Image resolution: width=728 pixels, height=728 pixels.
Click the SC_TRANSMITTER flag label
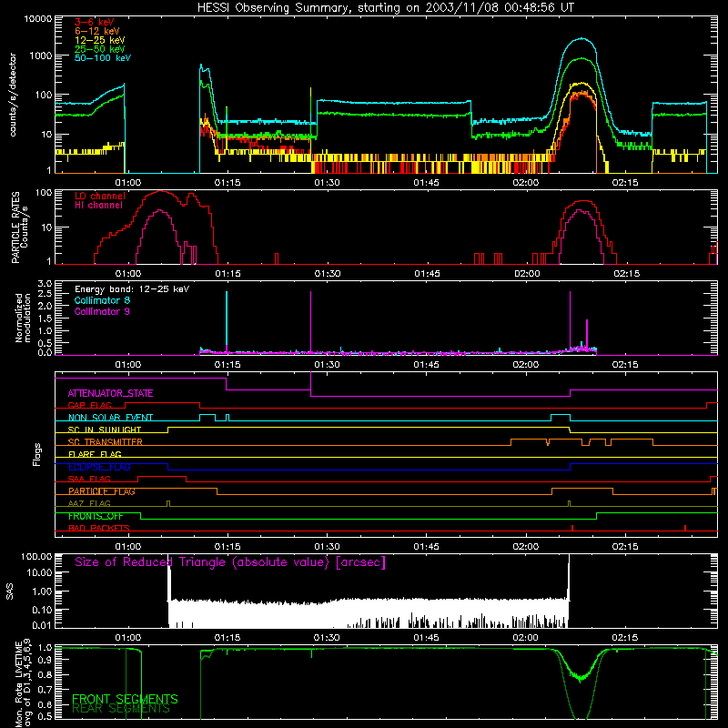pyautogui.click(x=106, y=442)
